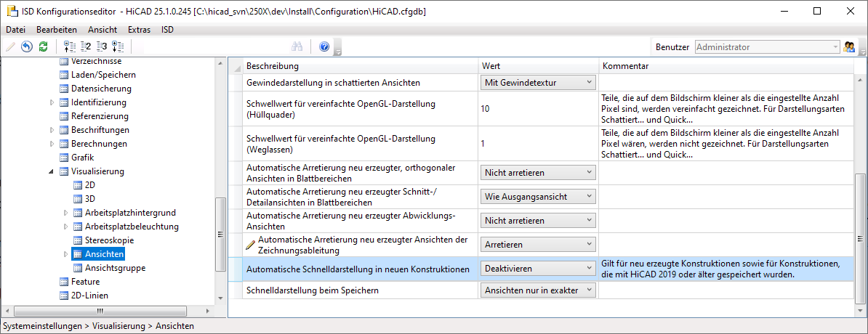This screenshot has height=334, width=868.
Task: Click the expand-all tree levels icon
Action: tap(117, 47)
